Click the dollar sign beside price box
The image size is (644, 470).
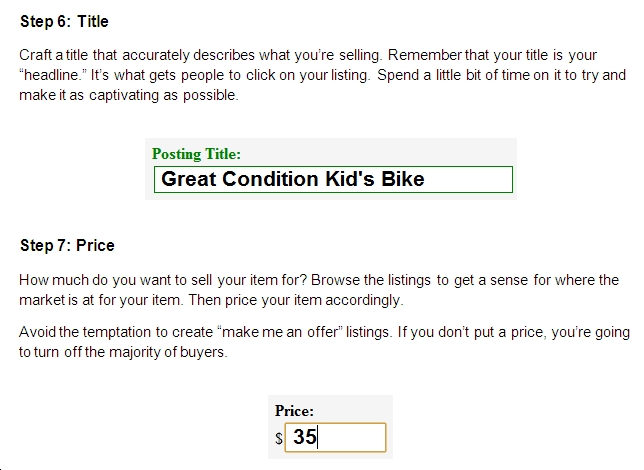click(x=279, y=439)
